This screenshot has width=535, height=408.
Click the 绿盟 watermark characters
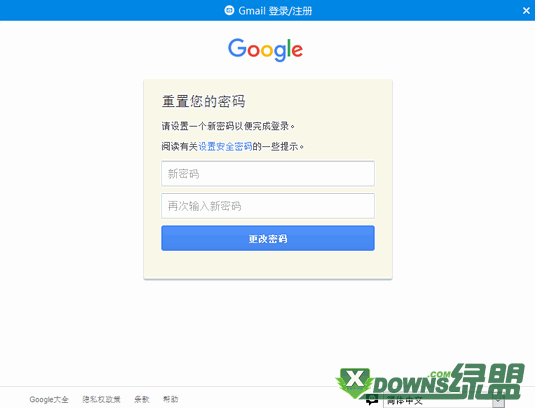tap(488, 381)
